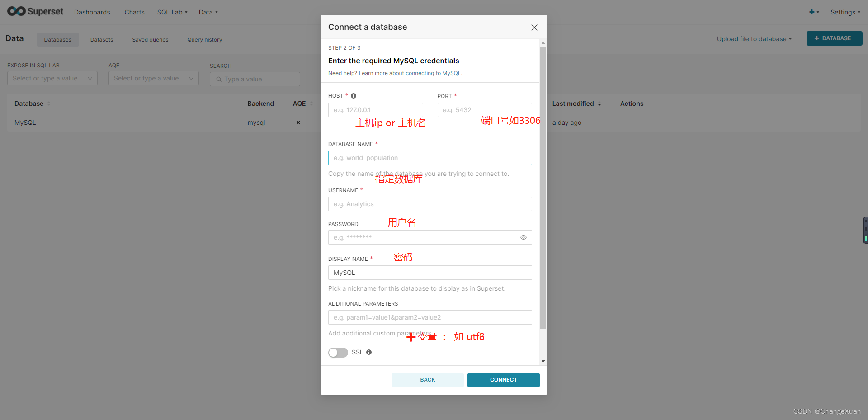Click the BACK button
The image size is (868, 420).
(428, 380)
